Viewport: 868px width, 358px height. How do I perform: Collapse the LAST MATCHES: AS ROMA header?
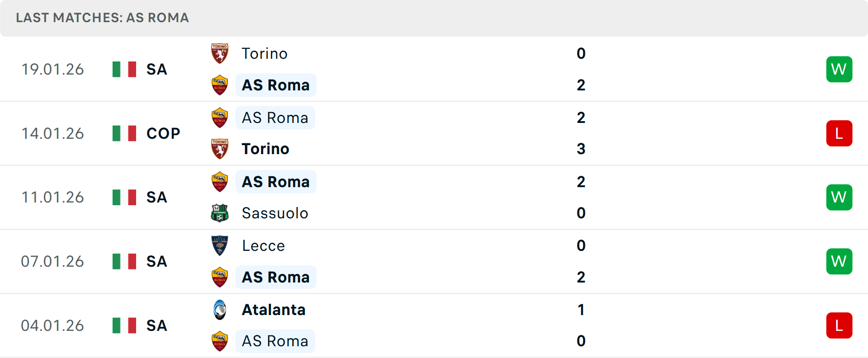(x=102, y=18)
